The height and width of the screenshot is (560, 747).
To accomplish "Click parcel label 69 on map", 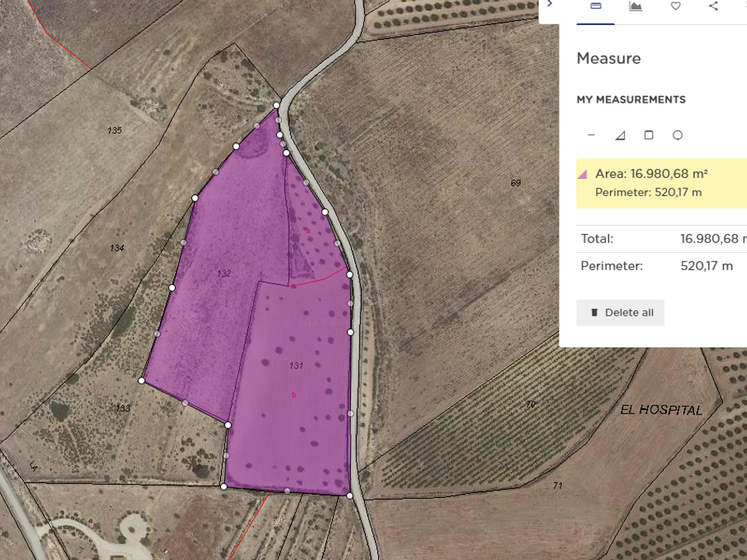I will pyautogui.click(x=515, y=183).
